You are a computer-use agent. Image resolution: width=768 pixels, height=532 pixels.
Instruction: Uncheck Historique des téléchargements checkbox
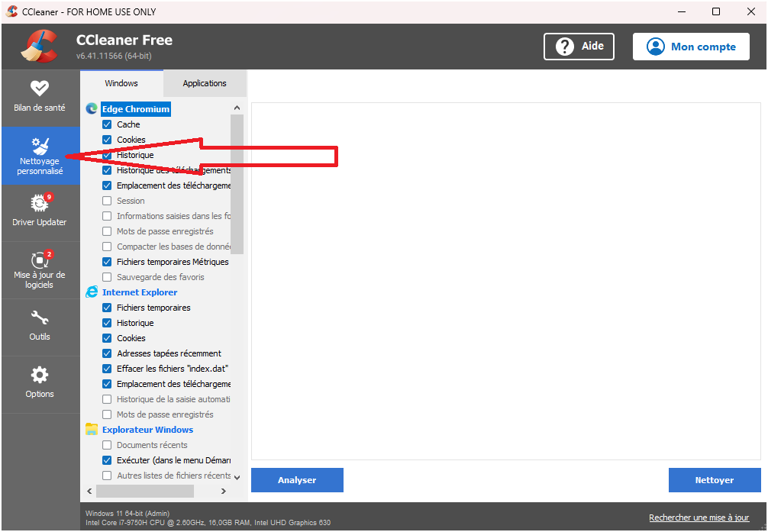point(107,170)
